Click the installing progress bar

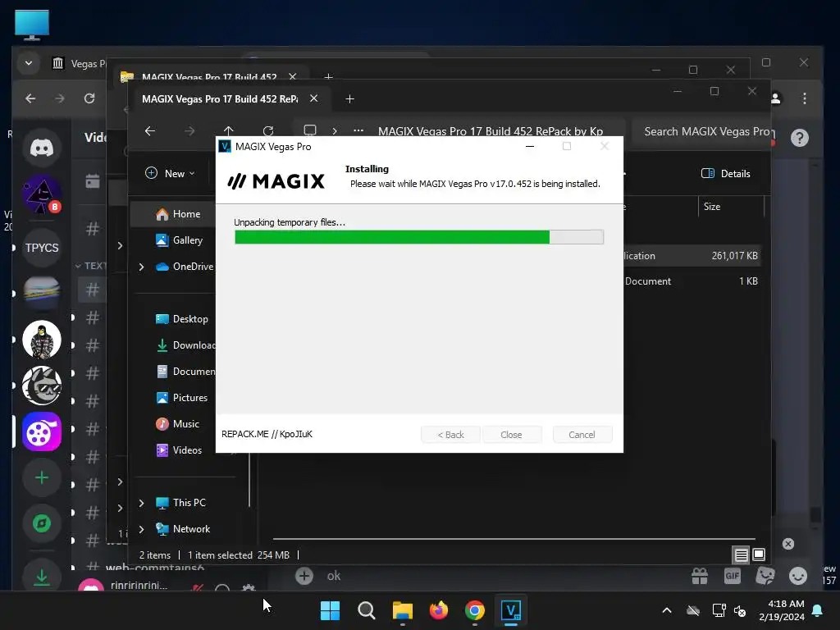419,237
